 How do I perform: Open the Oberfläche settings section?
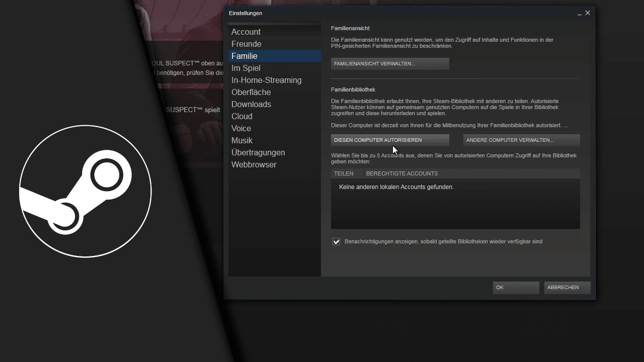pyautogui.click(x=251, y=92)
